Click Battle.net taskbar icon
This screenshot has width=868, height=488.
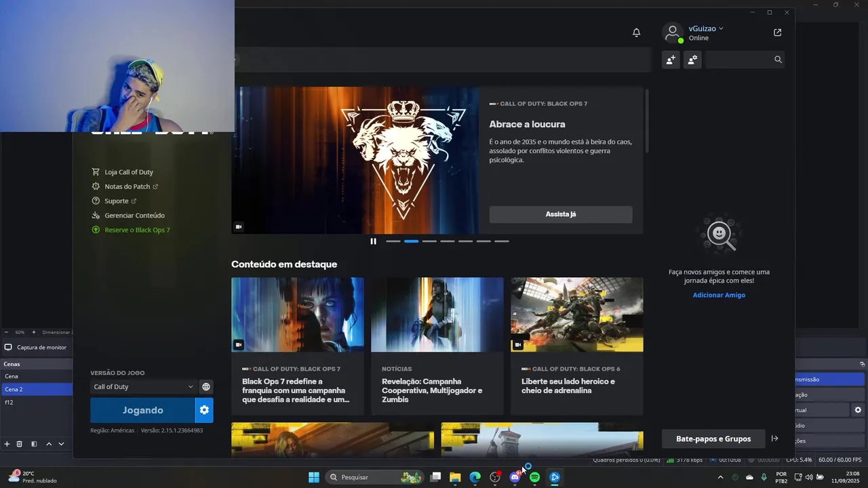(555, 477)
